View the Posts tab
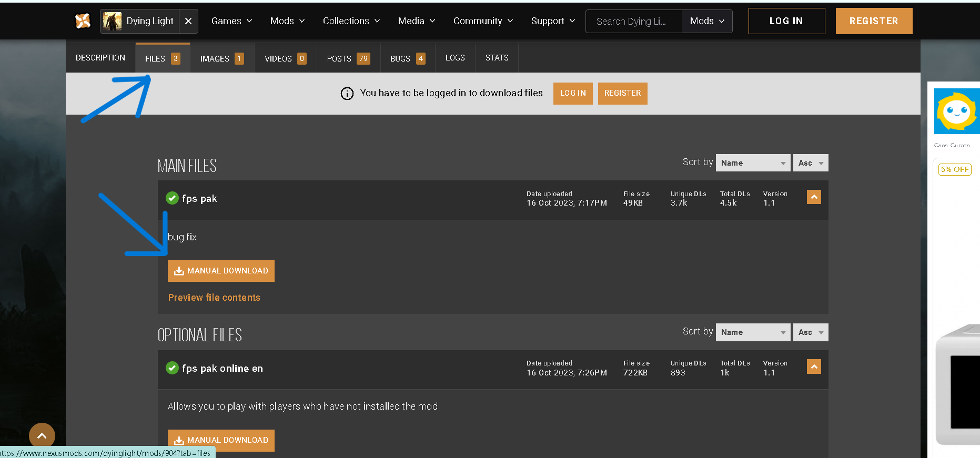Image resolution: width=980 pixels, height=458 pixels. coord(348,58)
